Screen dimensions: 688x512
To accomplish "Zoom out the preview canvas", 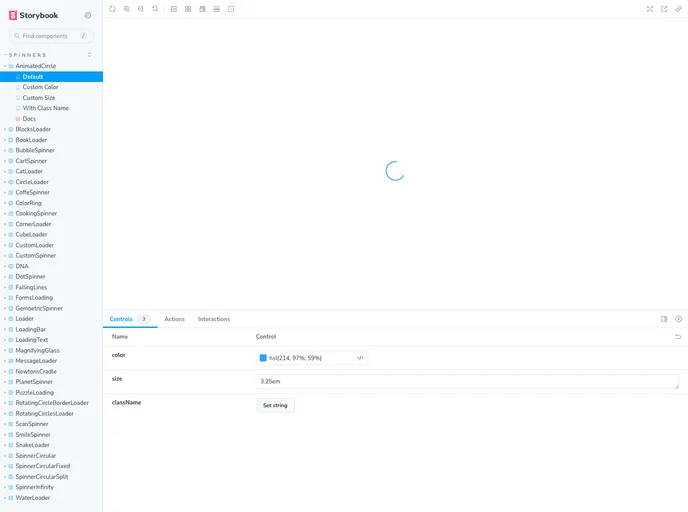I will point(141,9).
